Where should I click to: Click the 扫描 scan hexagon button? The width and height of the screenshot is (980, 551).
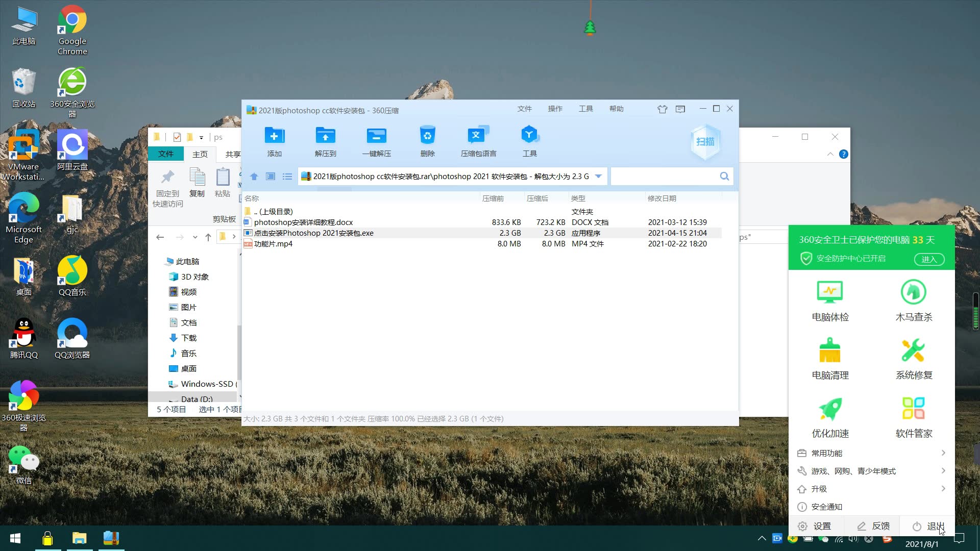(x=705, y=142)
